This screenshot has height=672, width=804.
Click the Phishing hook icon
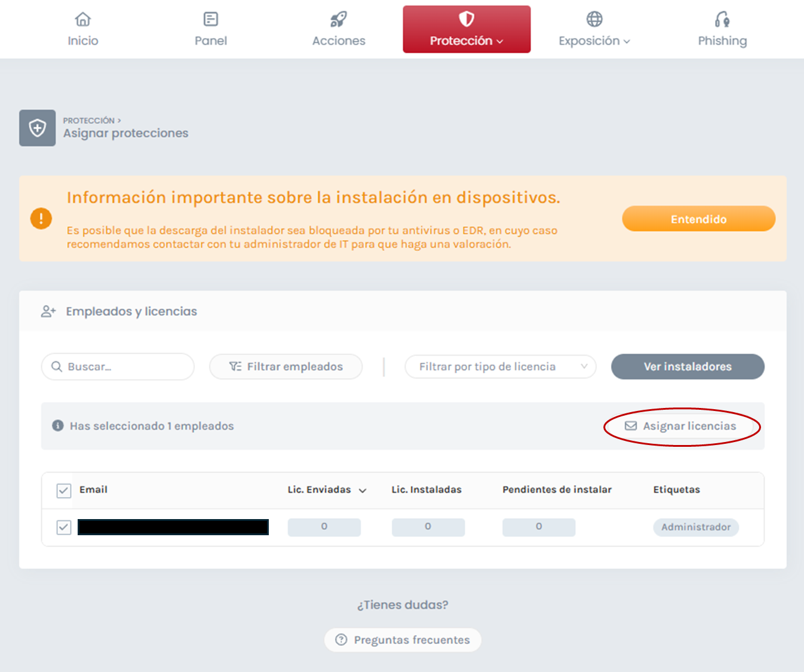coord(722,20)
